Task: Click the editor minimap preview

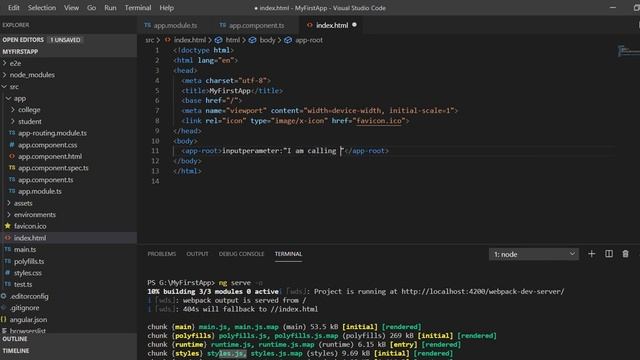Action: tap(629, 51)
